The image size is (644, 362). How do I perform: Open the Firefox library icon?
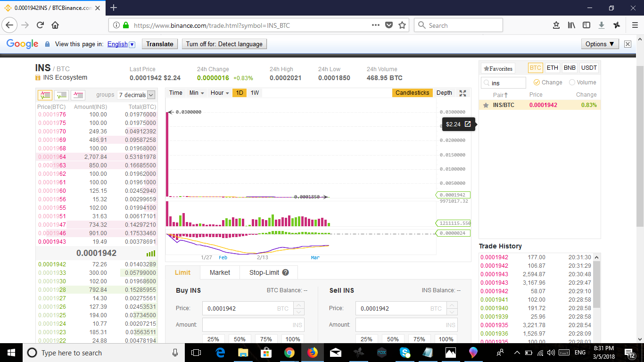pyautogui.click(x=571, y=25)
